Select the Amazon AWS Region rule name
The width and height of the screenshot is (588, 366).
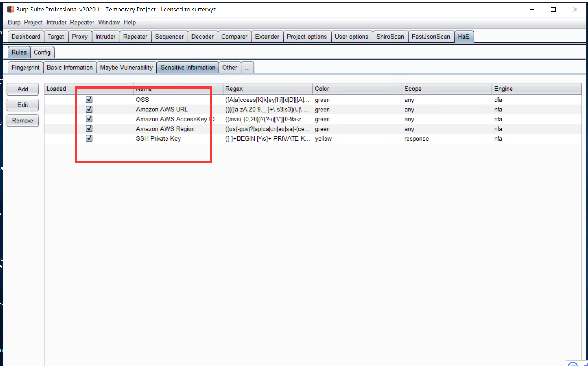(165, 129)
